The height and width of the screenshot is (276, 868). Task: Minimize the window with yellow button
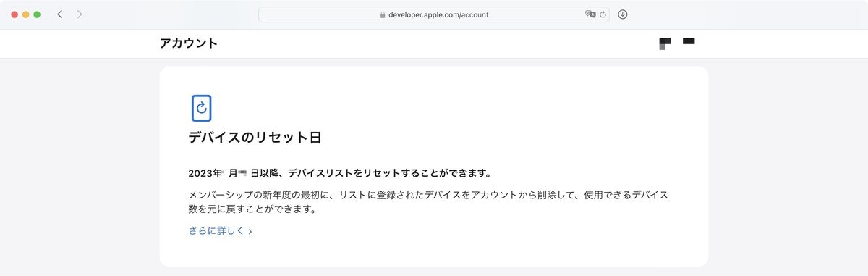click(x=26, y=14)
